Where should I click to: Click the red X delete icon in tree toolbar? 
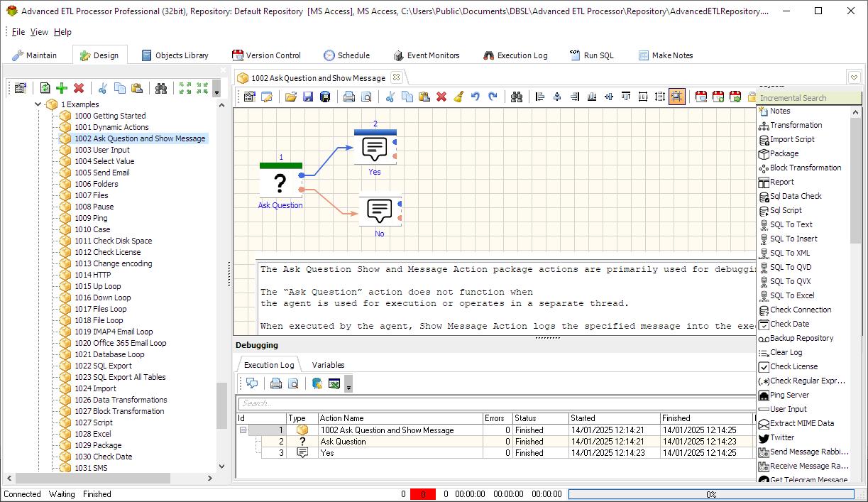point(79,88)
